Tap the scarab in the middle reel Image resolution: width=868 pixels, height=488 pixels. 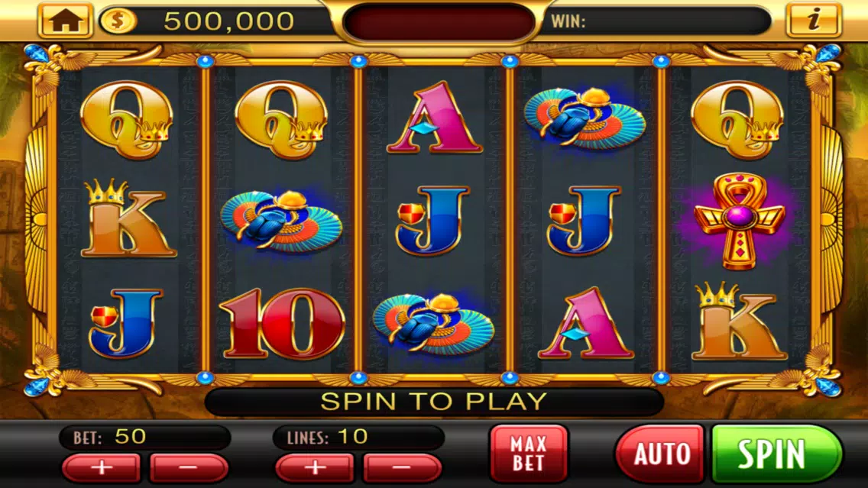(x=433, y=325)
